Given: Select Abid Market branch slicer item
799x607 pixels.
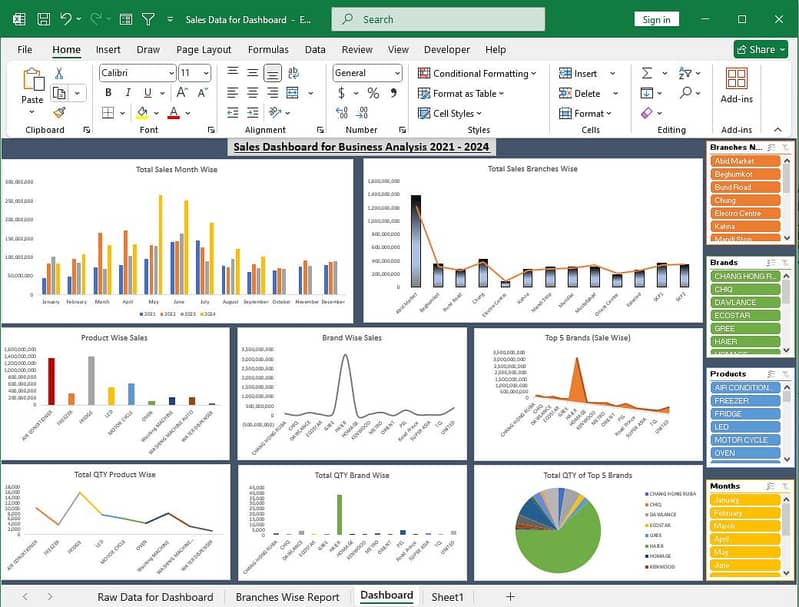Looking at the screenshot, I should [x=744, y=161].
